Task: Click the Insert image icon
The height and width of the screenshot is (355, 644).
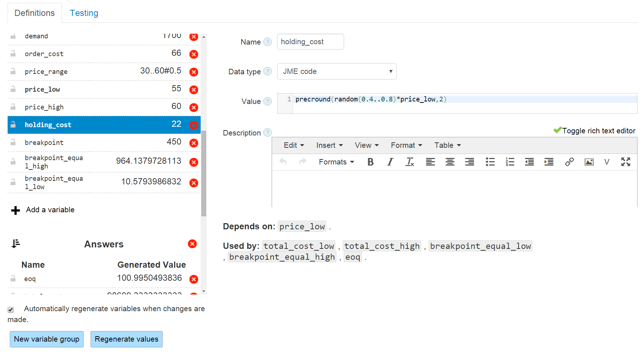Action: [589, 162]
